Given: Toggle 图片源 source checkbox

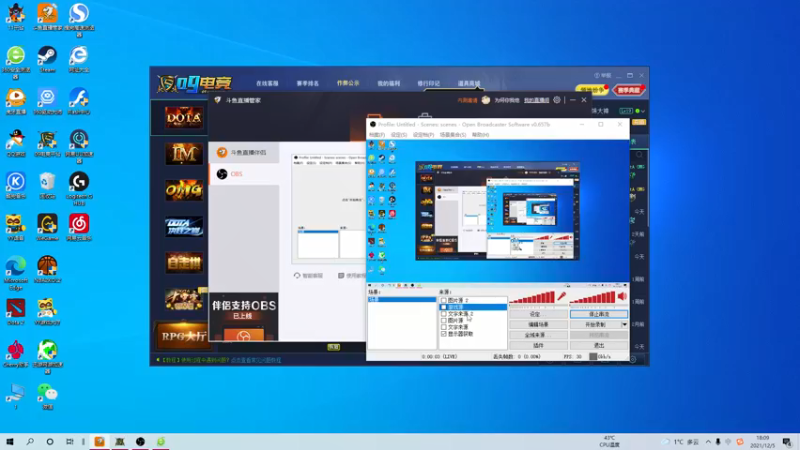Looking at the screenshot, I should (x=443, y=320).
